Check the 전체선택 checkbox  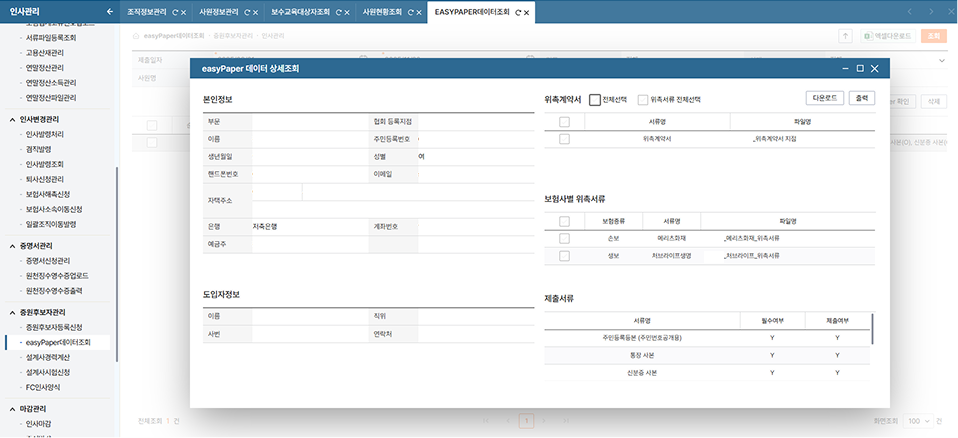click(x=595, y=100)
